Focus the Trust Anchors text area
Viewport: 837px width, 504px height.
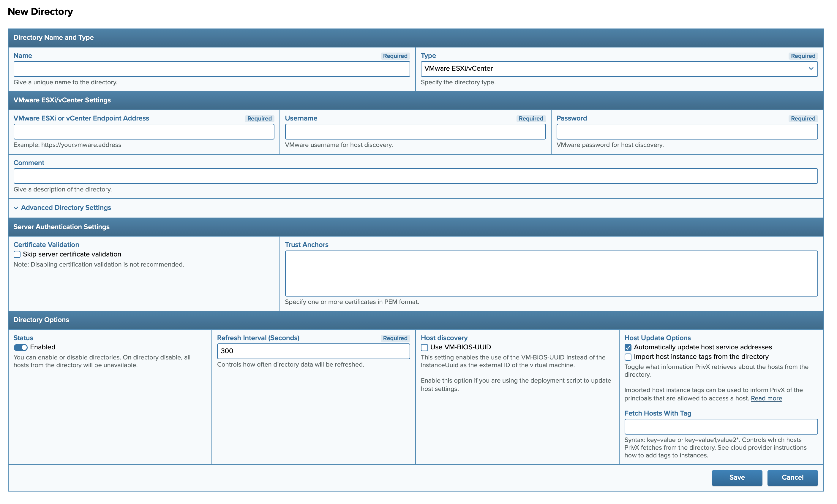click(551, 274)
